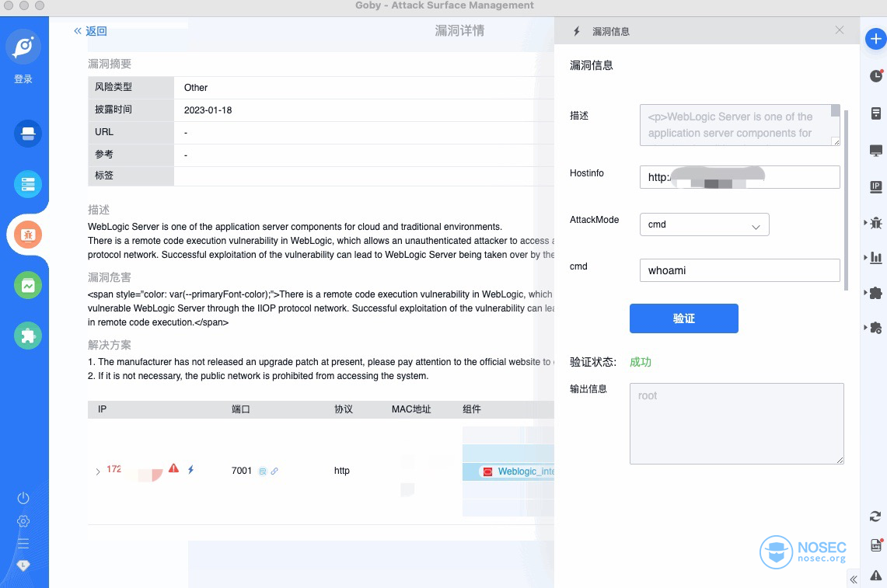Click the calendar icon with red dot
Image resolution: width=887 pixels, height=588 pixels.
coord(875,545)
